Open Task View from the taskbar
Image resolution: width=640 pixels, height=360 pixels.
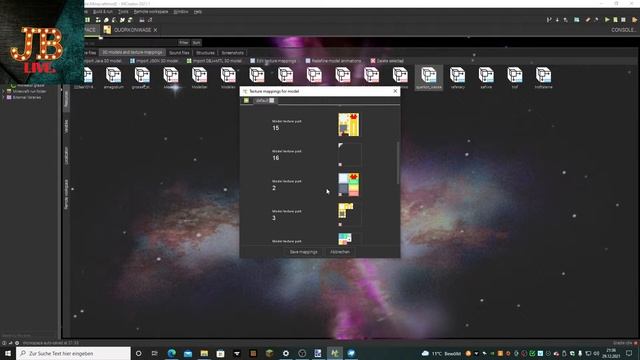click(155, 353)
